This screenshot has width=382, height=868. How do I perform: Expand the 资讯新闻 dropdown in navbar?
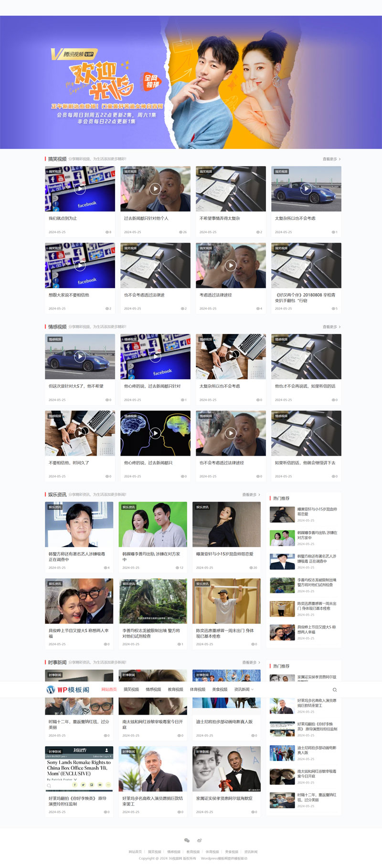[x=244, y=689]
